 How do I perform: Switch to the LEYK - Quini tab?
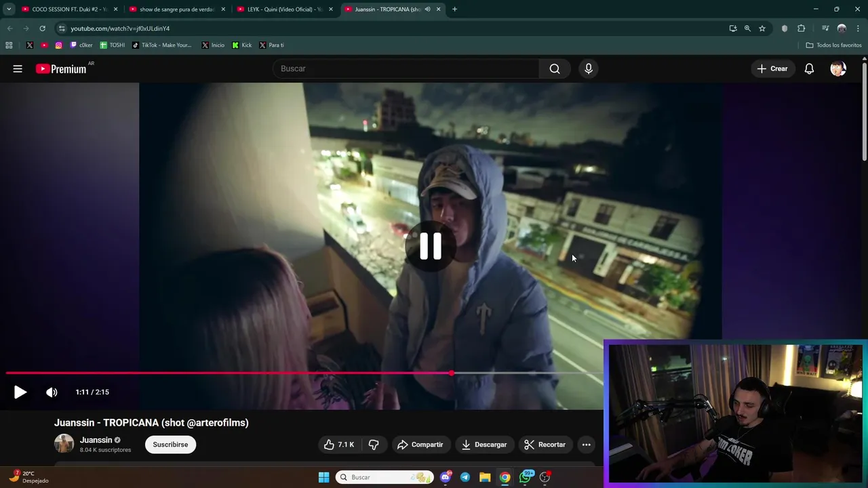285,9
